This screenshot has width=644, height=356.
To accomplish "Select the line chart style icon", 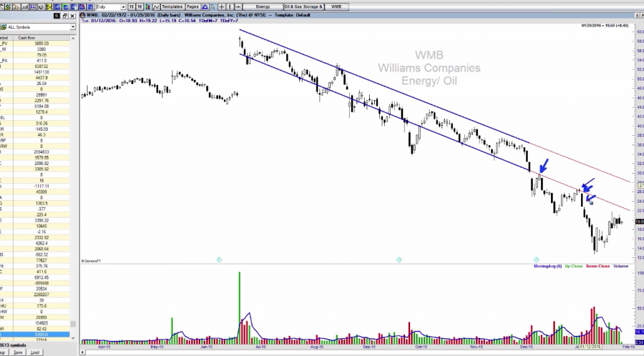I will coord(157,7).
